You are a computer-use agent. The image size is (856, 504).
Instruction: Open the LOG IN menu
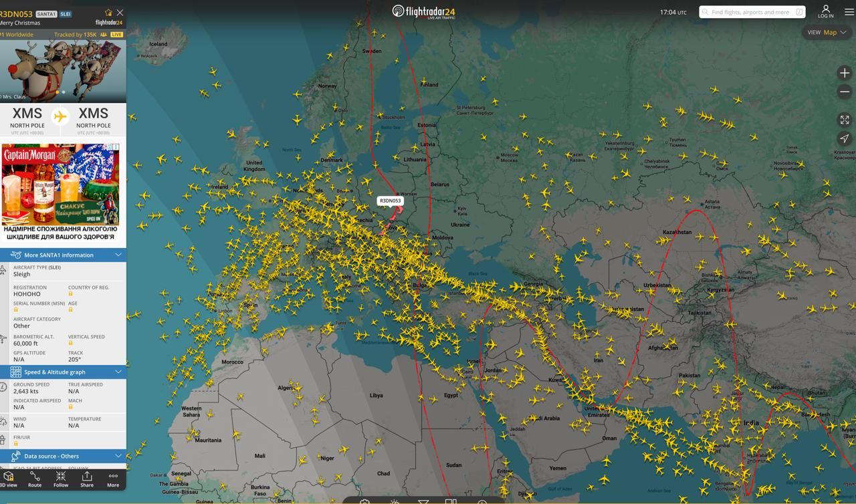(x=825, y=11)
